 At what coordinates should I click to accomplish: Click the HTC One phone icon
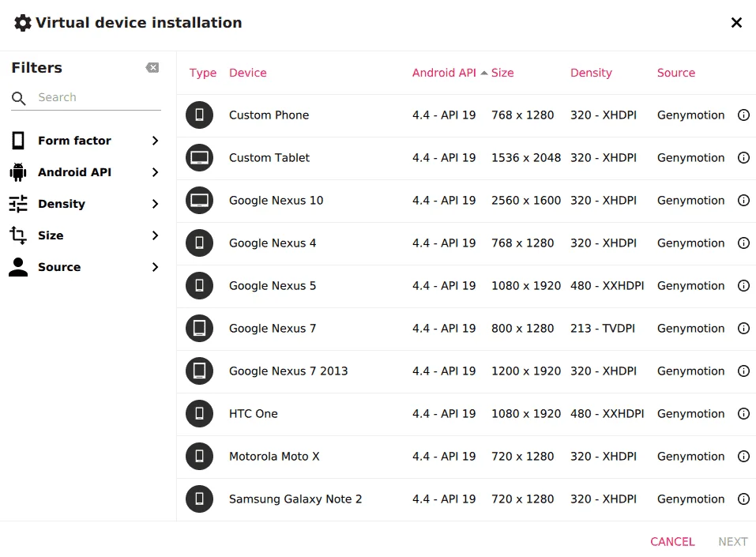[199, 413]
